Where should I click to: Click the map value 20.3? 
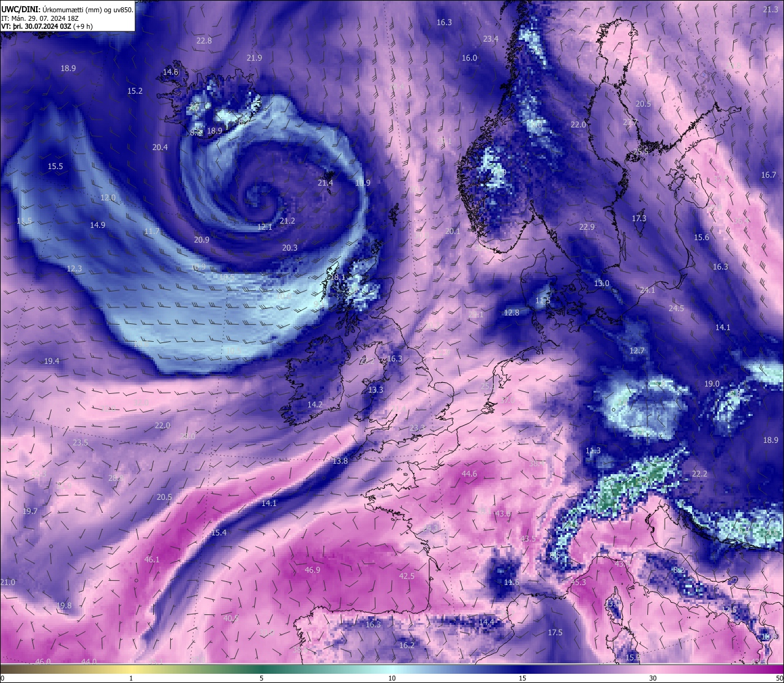click(x=290, y=248)
